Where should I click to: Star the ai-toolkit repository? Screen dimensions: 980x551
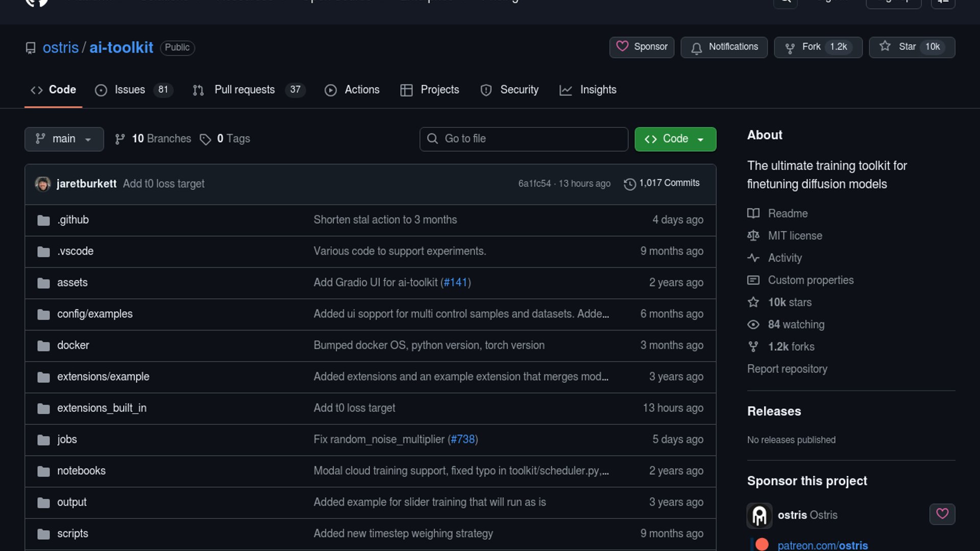coord(885,46)
